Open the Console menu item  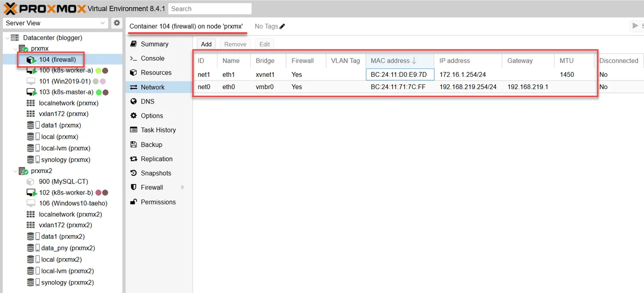coord(152,58)
